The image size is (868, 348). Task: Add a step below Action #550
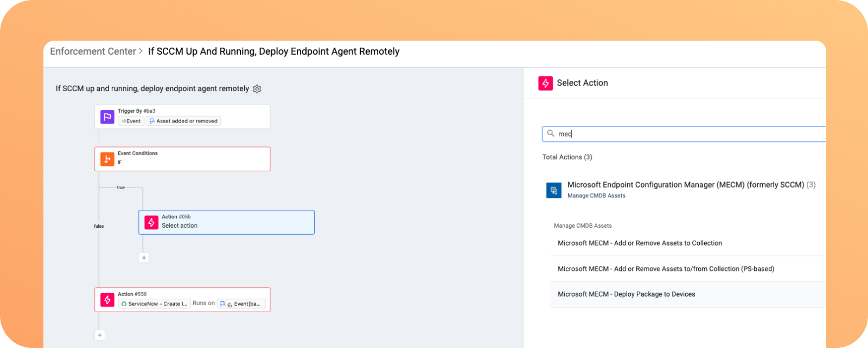pos(100,335)
